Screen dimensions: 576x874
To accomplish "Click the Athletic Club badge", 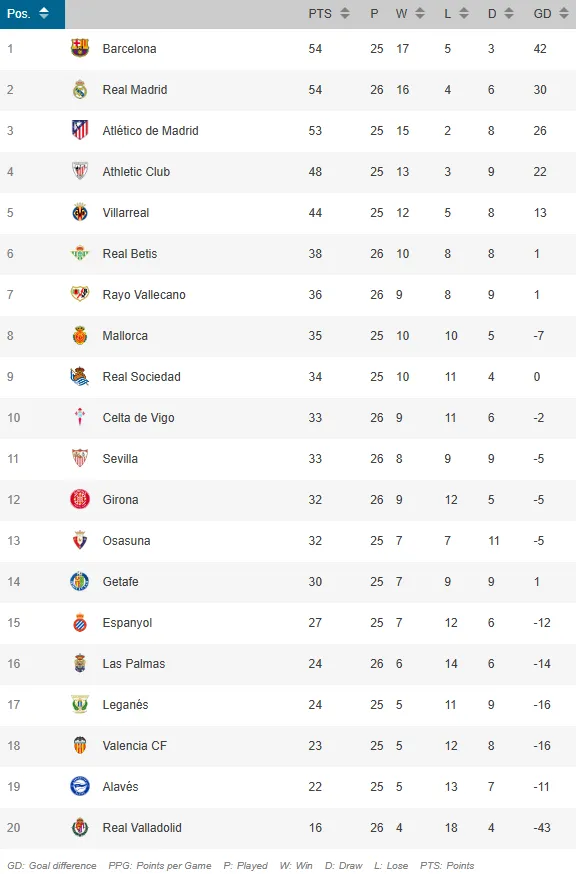I will tap(82, 171).
